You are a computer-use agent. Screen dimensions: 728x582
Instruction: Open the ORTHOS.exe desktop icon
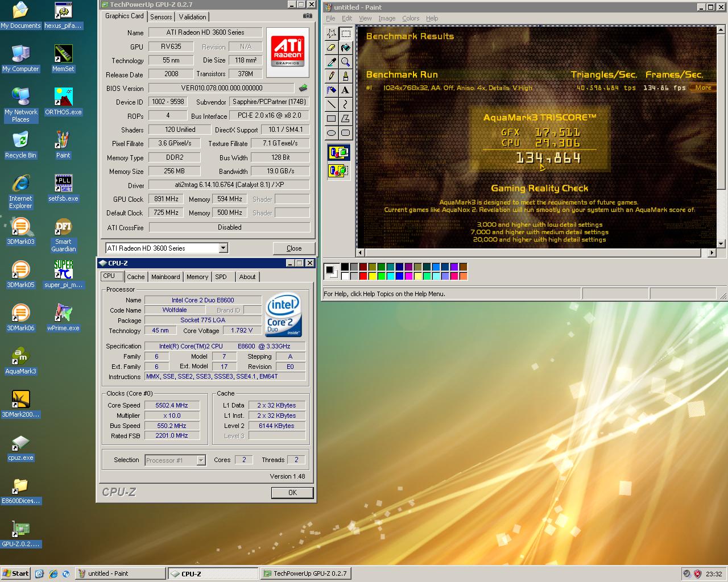(x=63, y=102)
